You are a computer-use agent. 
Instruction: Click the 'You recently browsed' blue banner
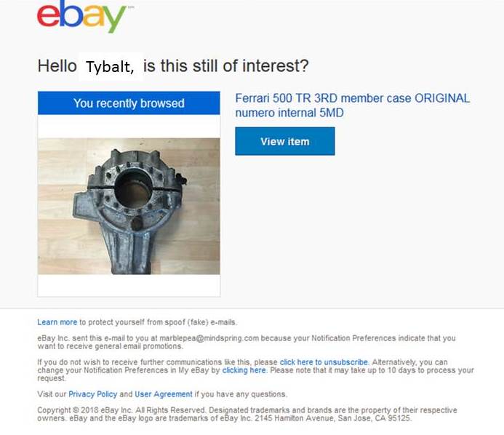129,103
